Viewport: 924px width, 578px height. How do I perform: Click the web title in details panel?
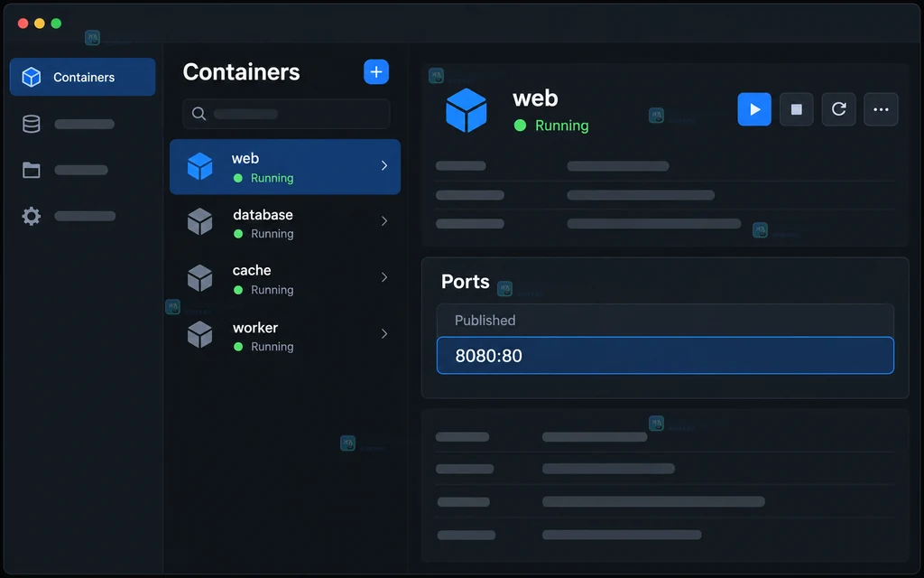pyautogui.click(x=535, y=98)
